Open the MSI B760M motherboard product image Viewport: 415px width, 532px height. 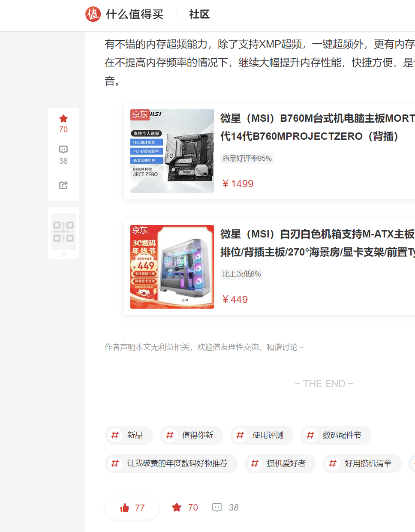point(172,151)
